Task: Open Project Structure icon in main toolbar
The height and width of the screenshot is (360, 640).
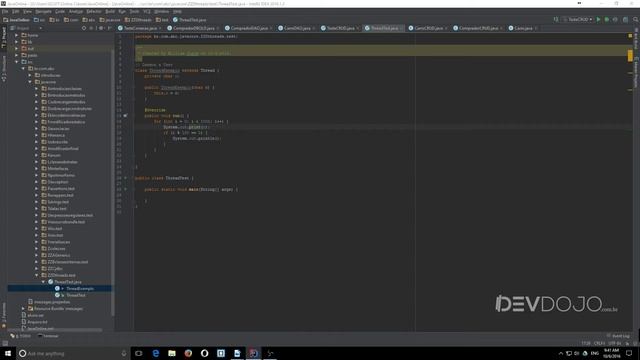Action: [625, 19]
